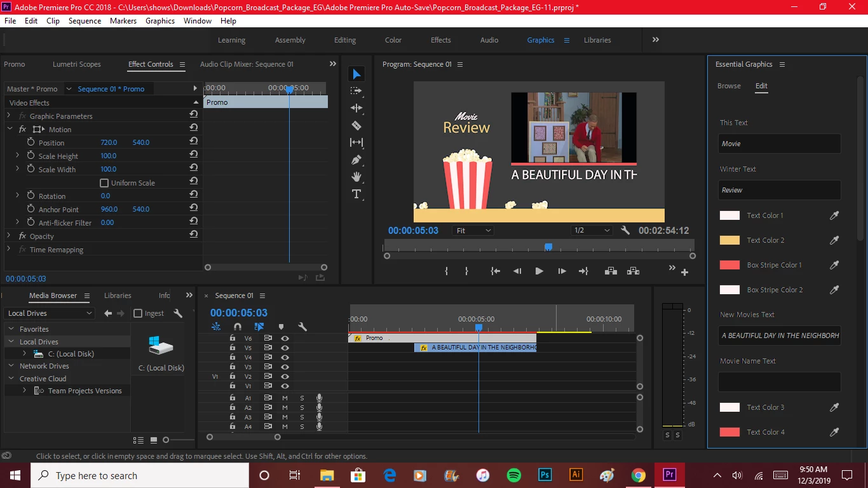Open the Color workspace
Screen dimensions: 868x488
393,40
